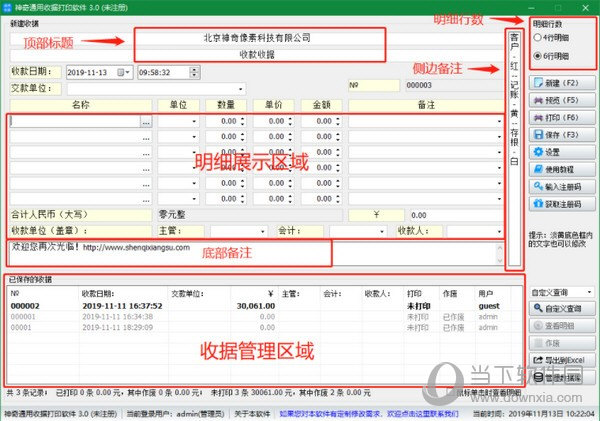Click the ellipsis button in fourth 名称 row
This screenshot has height=421, width=600.
pyautogui.click(x=146, y=168)
